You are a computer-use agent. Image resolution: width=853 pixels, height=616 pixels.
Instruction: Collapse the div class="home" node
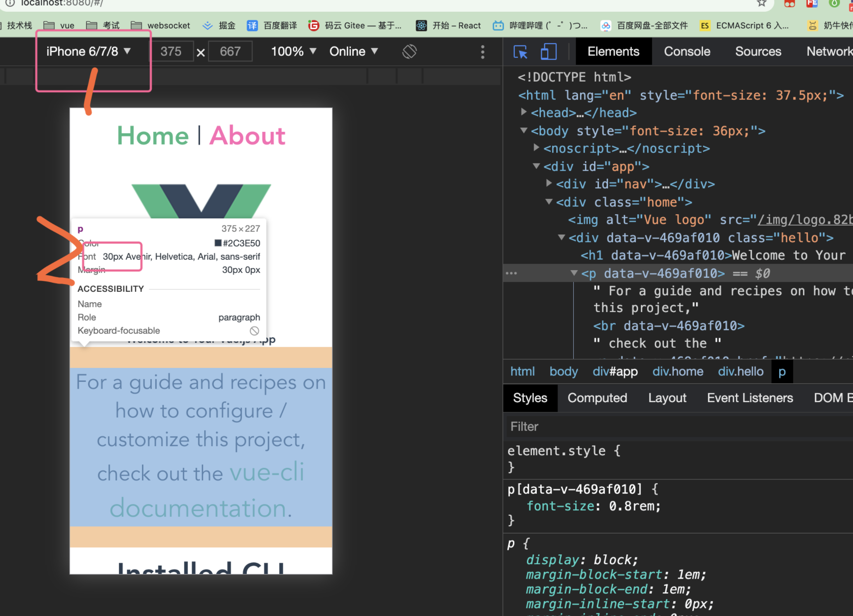(549, 202)
